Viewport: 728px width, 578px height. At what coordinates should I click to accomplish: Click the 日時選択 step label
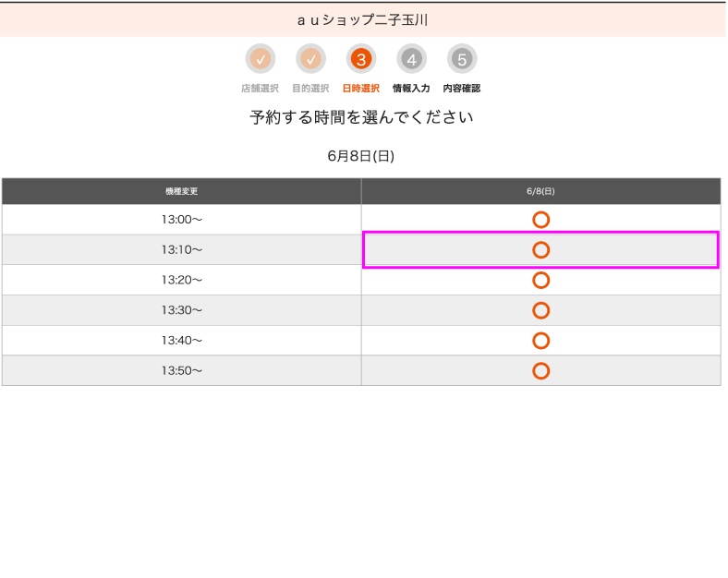[x=361, y=88]
